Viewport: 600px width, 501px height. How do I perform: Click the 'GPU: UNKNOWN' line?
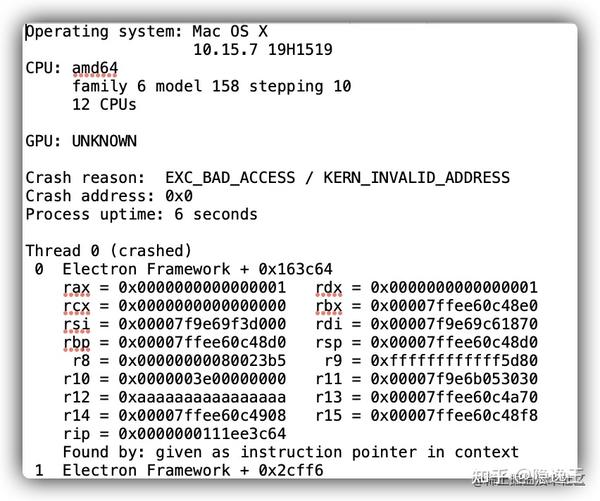coord(81,141)
